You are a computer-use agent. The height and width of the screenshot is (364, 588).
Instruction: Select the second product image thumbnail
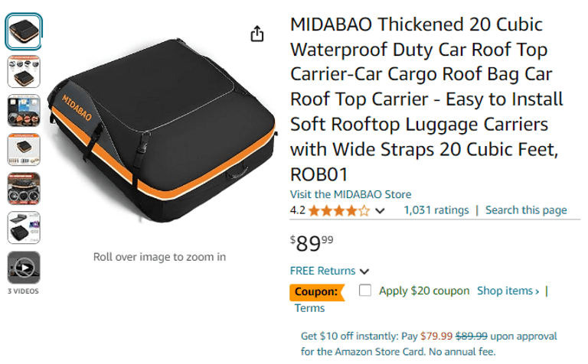[x=24, y=71]
